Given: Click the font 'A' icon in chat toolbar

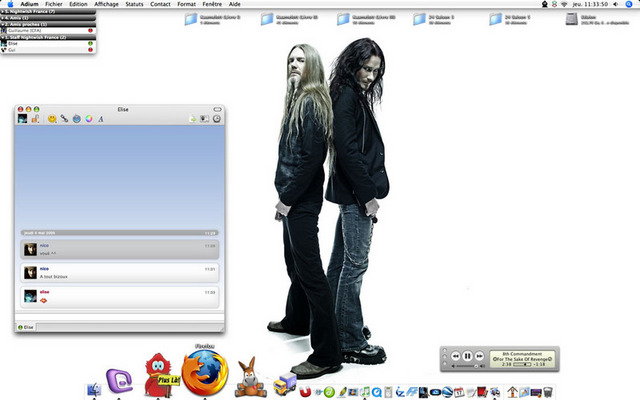Looking at the screenshot, I should (x=101, y=119).
